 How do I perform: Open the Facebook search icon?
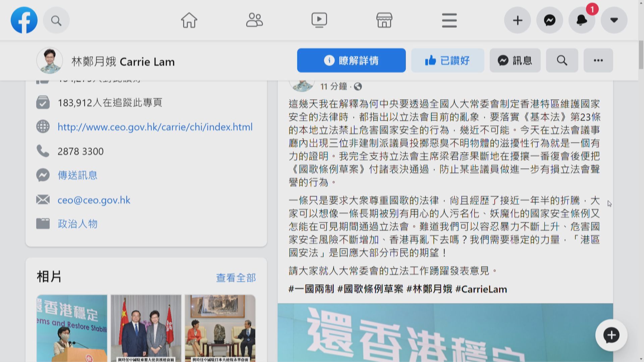(x=56, y=20)
